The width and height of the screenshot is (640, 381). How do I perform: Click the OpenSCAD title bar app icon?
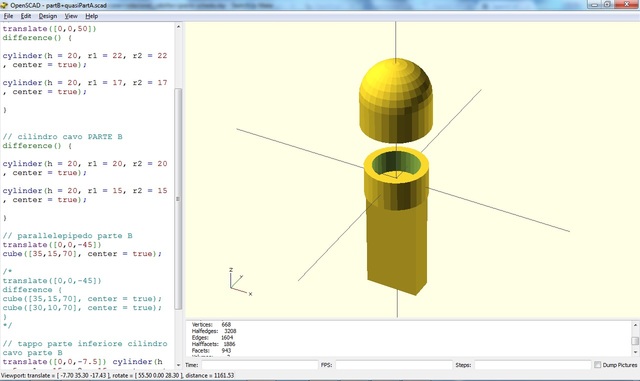point(4,5)
